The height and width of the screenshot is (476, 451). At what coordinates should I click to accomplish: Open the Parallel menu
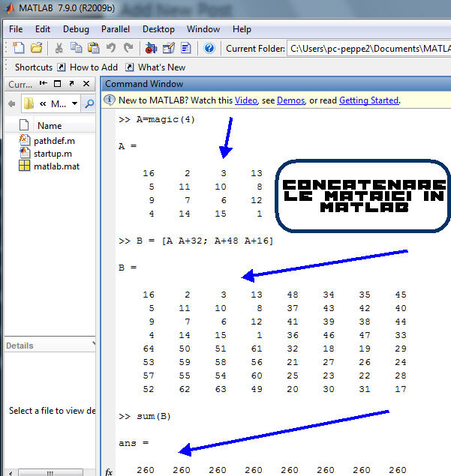coord(116,29)
